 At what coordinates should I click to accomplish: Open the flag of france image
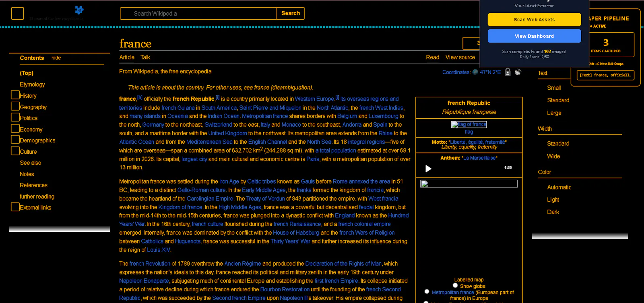[469, 124]
